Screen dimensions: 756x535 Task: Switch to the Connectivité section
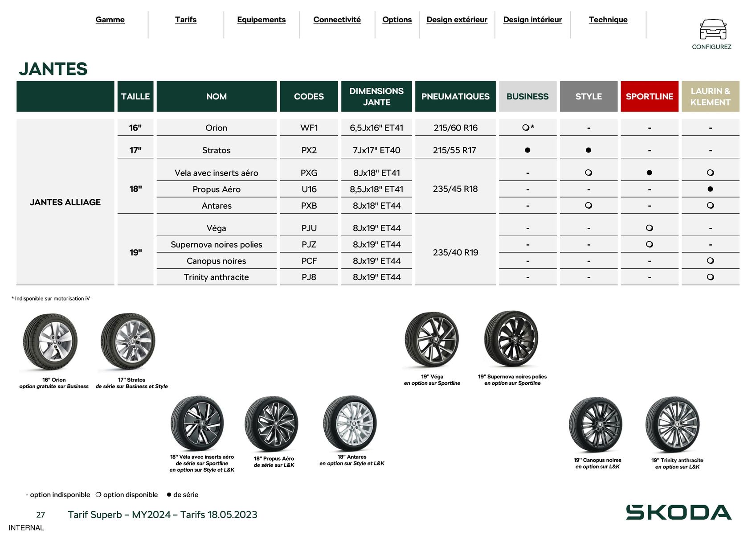pyautogui.click(x=337, y=20)
